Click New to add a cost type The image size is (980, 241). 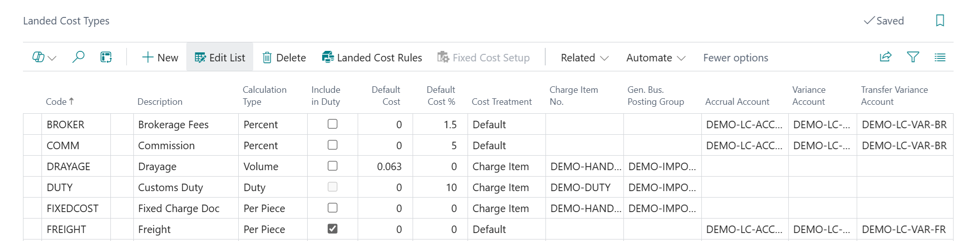[x=160, y=58]
